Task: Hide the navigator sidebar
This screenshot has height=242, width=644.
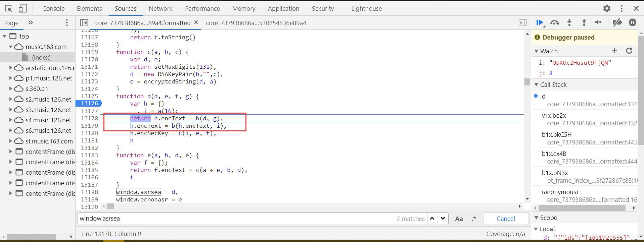Action: (x=84, y=23)
